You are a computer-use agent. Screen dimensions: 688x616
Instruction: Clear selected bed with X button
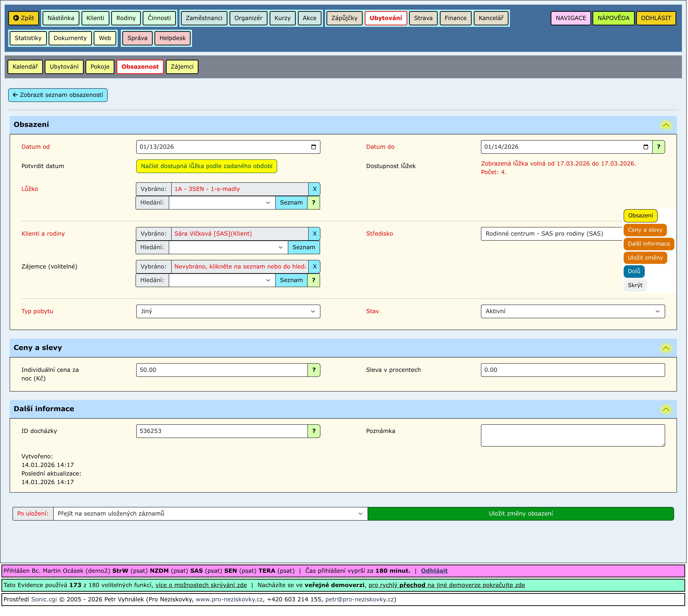pos(314,189)
